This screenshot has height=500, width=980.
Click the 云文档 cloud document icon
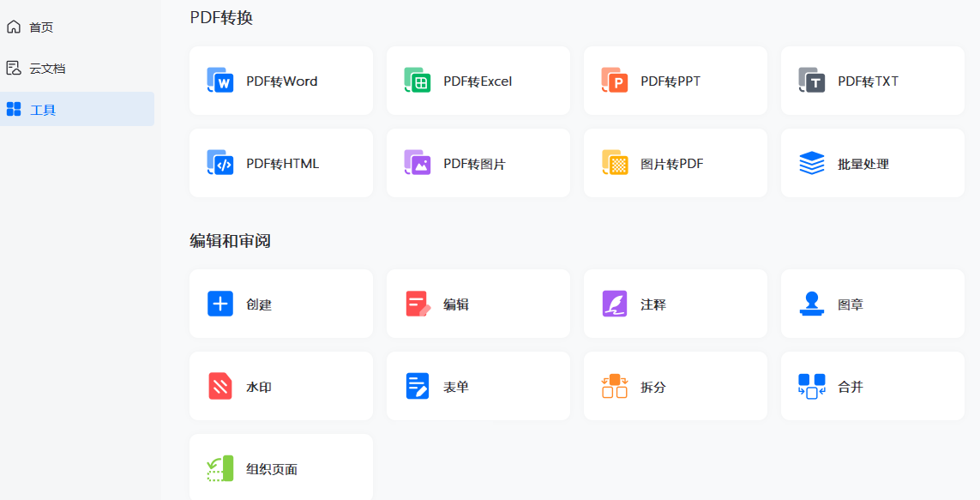13,68
